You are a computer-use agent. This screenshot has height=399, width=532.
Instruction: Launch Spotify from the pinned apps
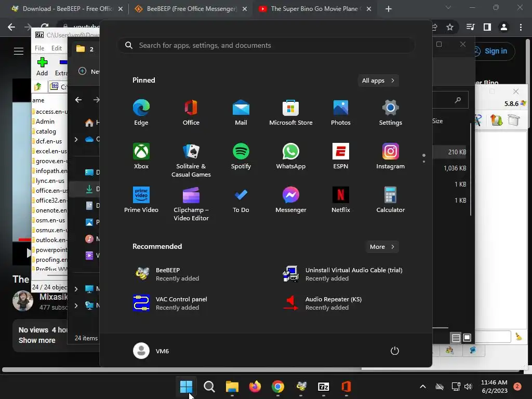(x=241, y=156)
